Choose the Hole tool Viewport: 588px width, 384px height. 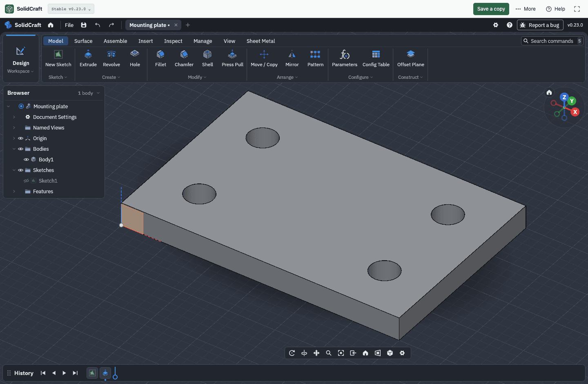point(135,58)
